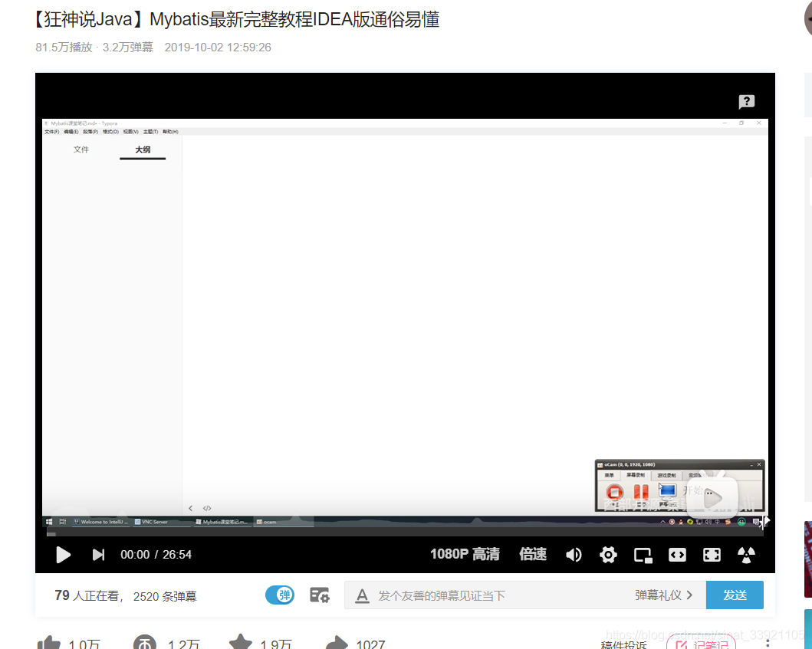The width and height of the screenshot is (812, 649).
Task: Select oCam's 屏幕录制 tab
Action: pos(636,475)
